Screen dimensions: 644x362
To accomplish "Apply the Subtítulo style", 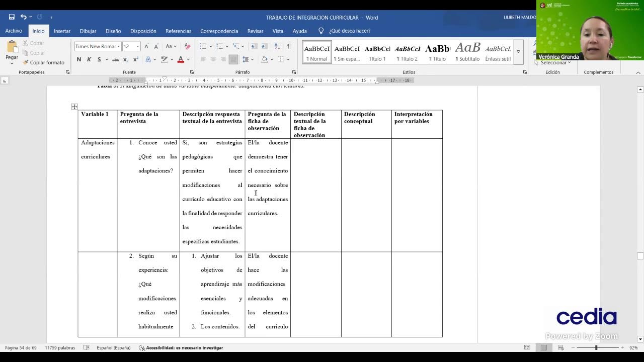I will [467, 52].
